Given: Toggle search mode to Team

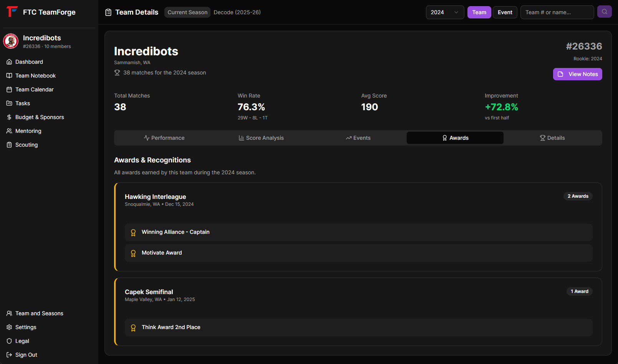Looking at the screenshot, I should pyautogui.click(x=479, y=12).
